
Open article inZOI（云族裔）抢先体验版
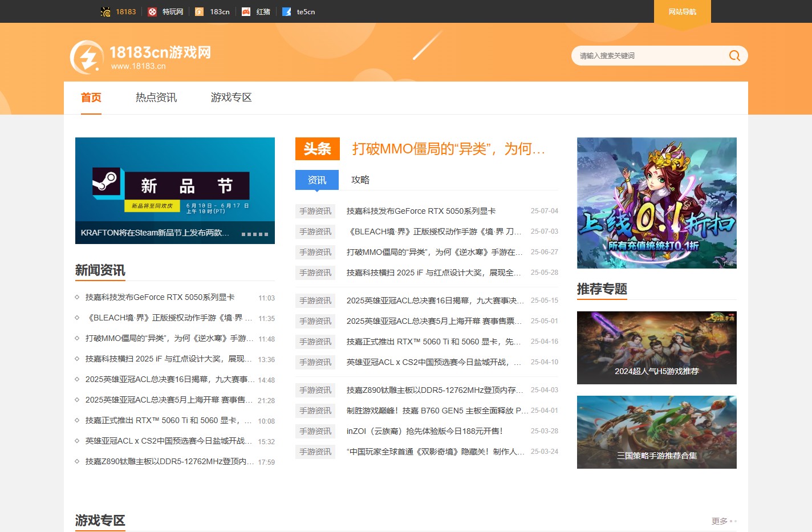[x=425, y=431]
